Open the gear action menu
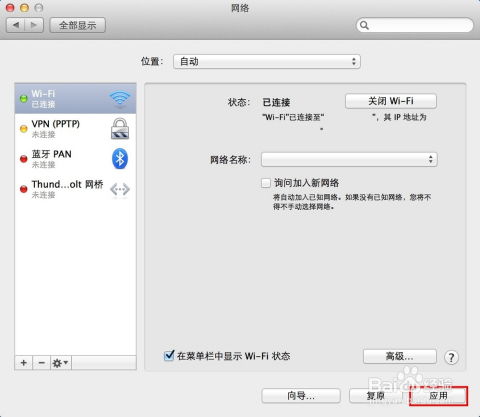Image resolution: width=480 pixels, height=417 pixels. click(61, 363)
